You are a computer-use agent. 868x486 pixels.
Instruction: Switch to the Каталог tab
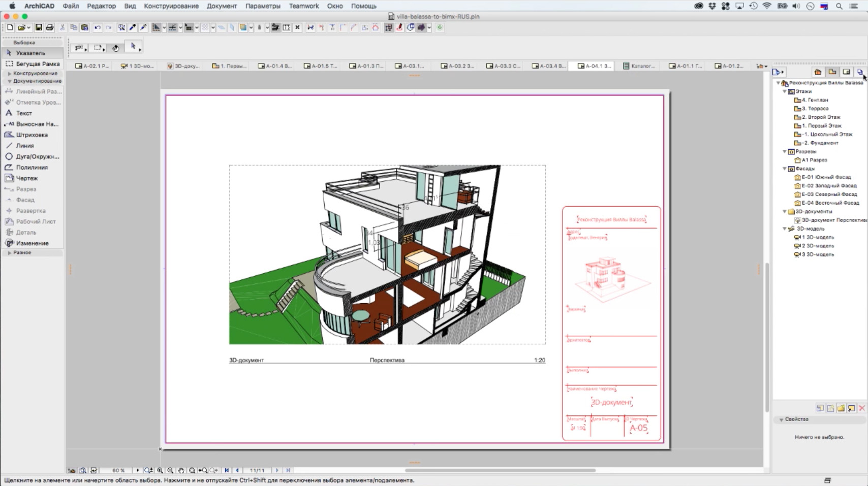639,66
